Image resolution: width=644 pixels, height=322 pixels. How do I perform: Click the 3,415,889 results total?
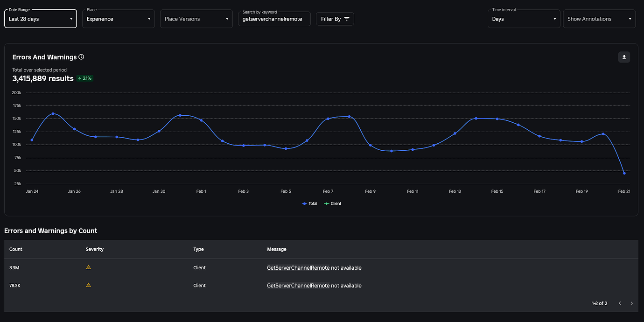(43, 78)
